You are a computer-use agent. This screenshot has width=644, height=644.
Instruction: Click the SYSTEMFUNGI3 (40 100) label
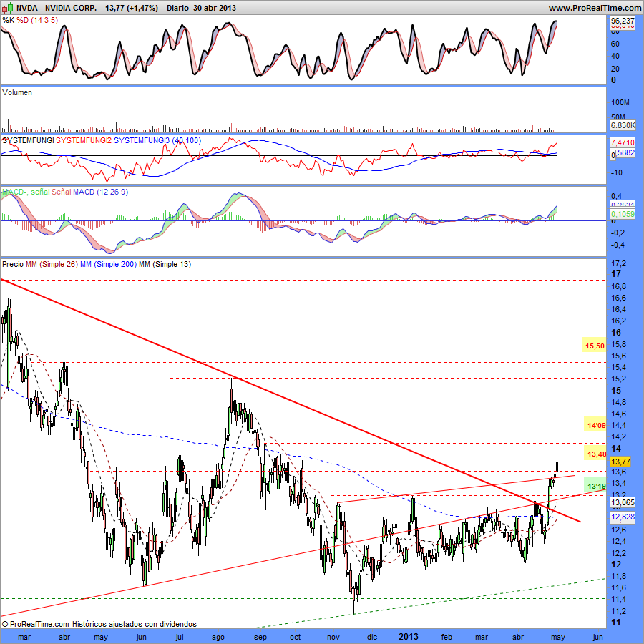(x=157, y=140)
